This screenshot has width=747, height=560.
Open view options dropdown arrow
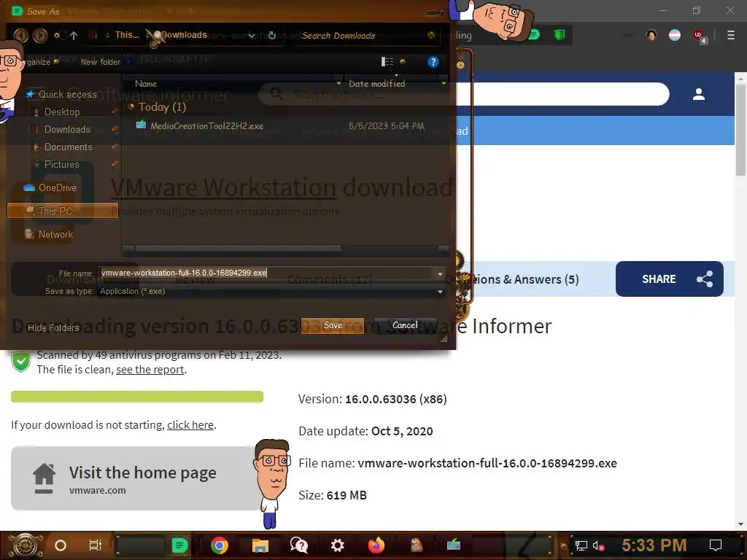(x=403, y=61)
